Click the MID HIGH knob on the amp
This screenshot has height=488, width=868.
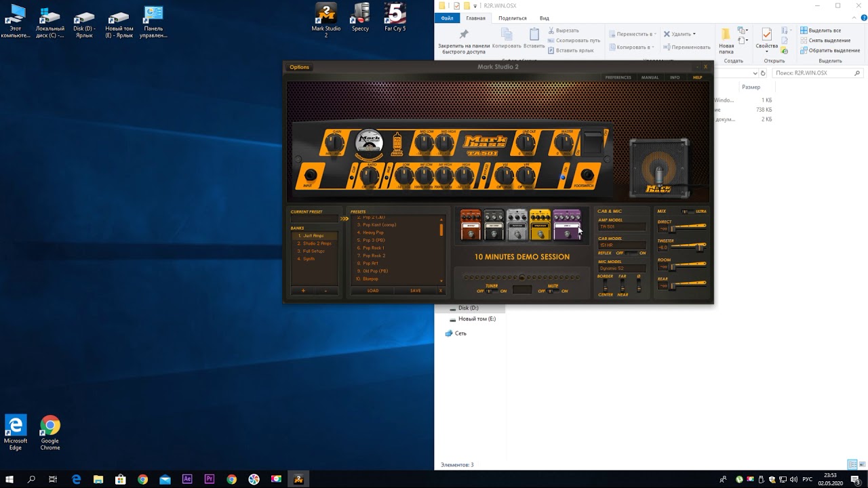[x=445, y=143]
